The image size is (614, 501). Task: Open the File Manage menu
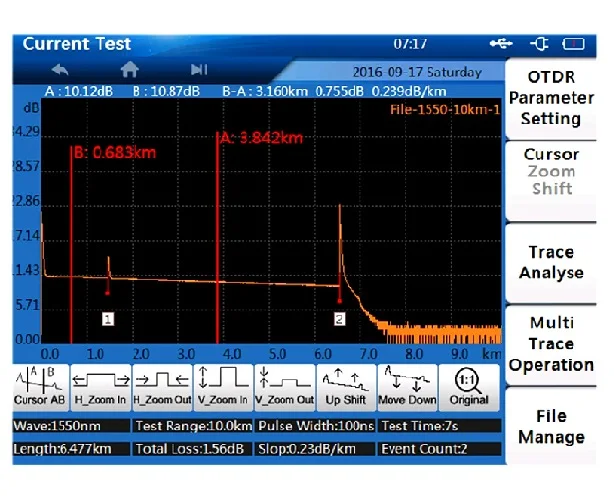click(x=551, y=427)
